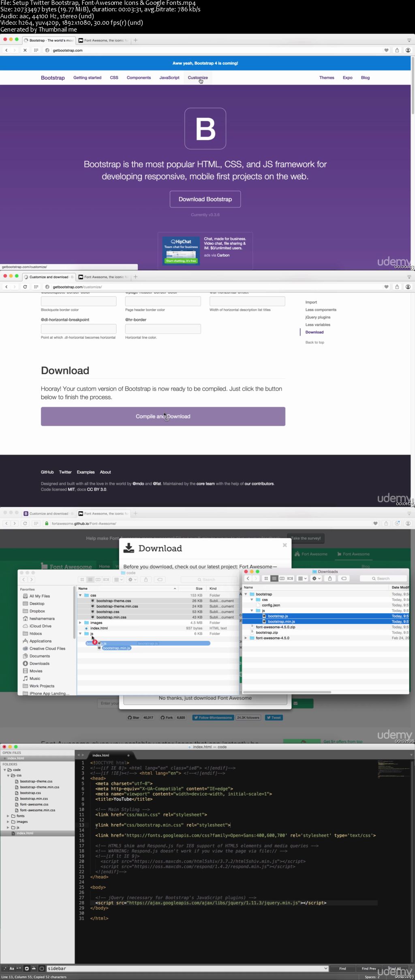Open Getting started in Bootstrap navbar
The width and height of the screenshot is (415, 980).
[x=87, y=78]
